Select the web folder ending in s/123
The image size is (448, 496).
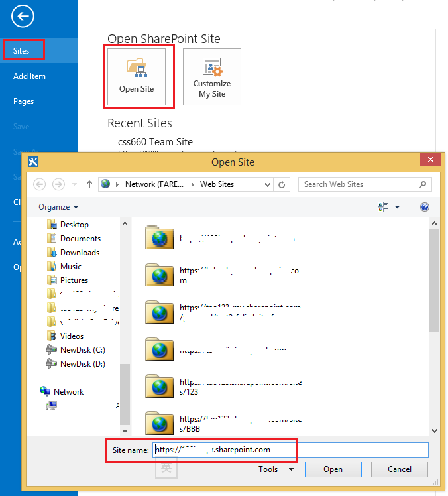[223, 387]
